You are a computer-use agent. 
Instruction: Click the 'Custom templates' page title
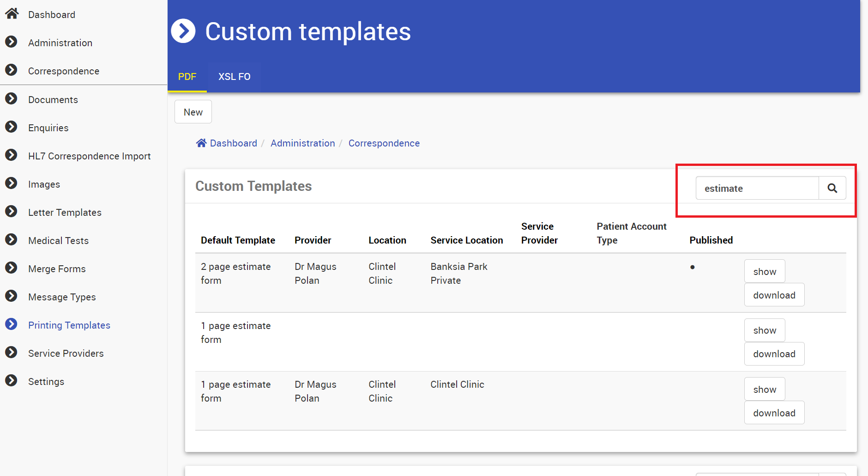pos(308,31)
